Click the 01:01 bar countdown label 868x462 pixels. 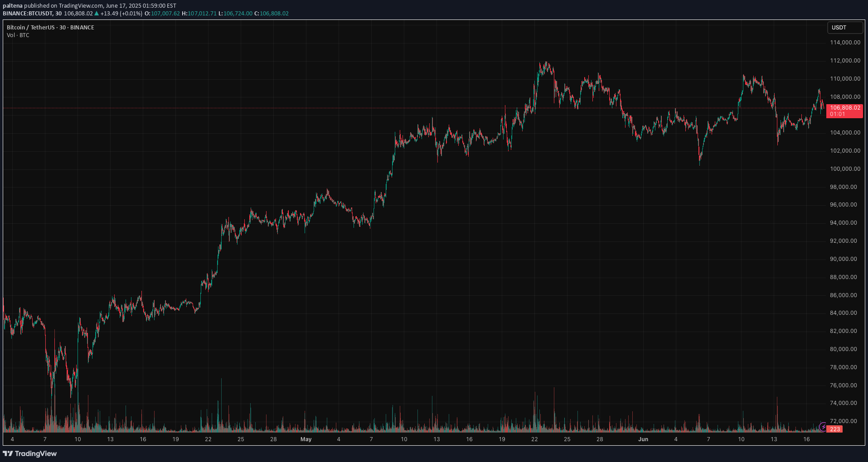838,114
